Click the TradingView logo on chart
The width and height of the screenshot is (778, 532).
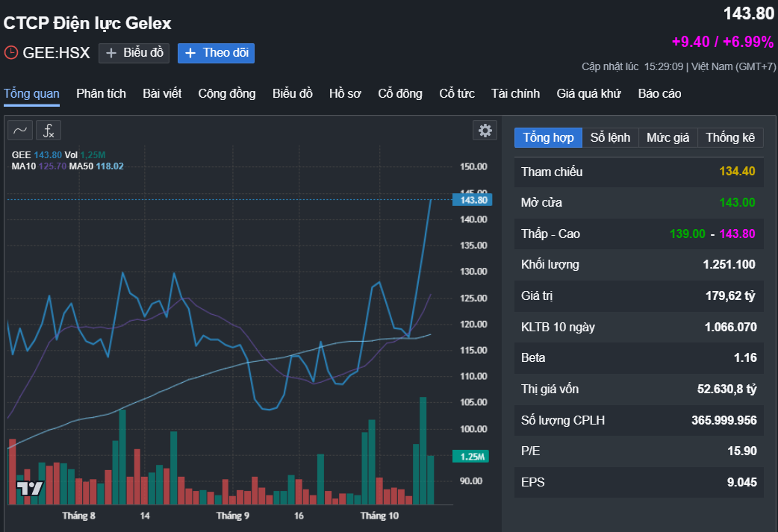(x=30, y=489)
